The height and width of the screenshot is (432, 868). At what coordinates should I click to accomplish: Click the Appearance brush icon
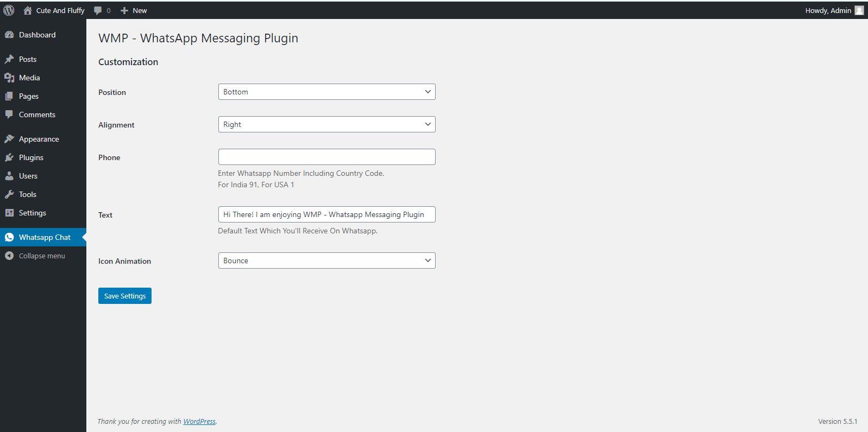coord(9,139)
